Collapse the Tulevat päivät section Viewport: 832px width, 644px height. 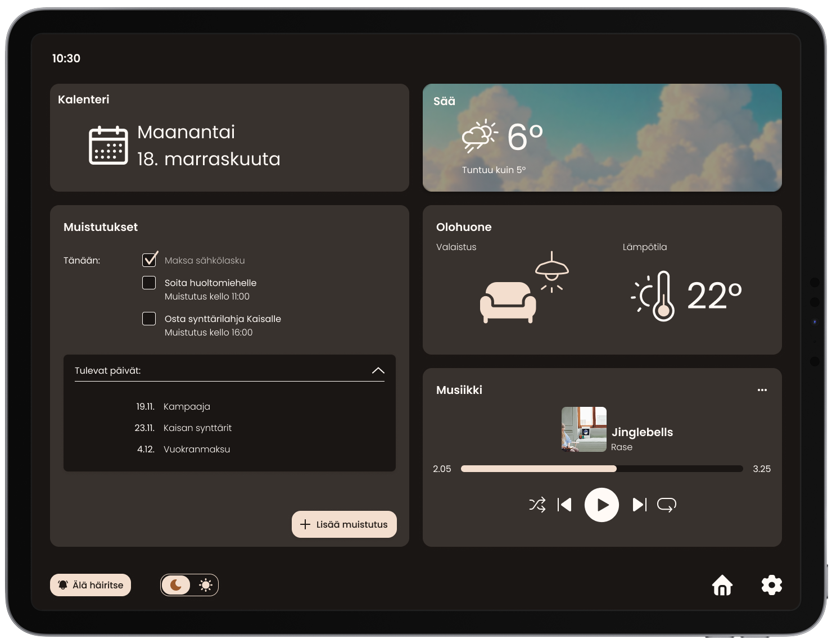click(378, 370)
